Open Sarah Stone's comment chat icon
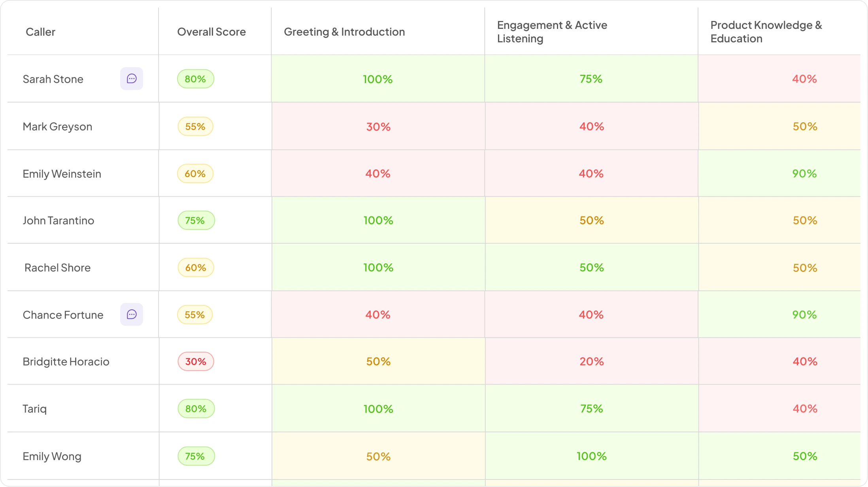868x487 pixels. click(x=132, y=79)
